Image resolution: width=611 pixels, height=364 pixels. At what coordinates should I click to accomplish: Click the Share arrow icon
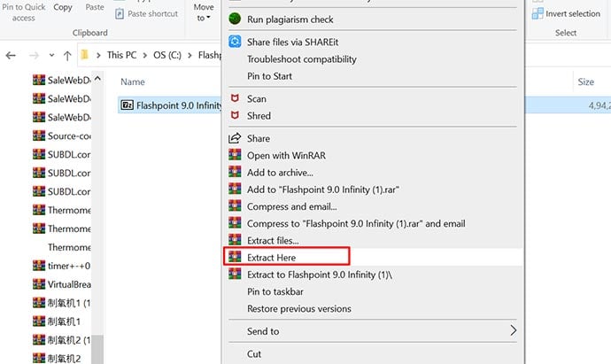coord(235,138)
